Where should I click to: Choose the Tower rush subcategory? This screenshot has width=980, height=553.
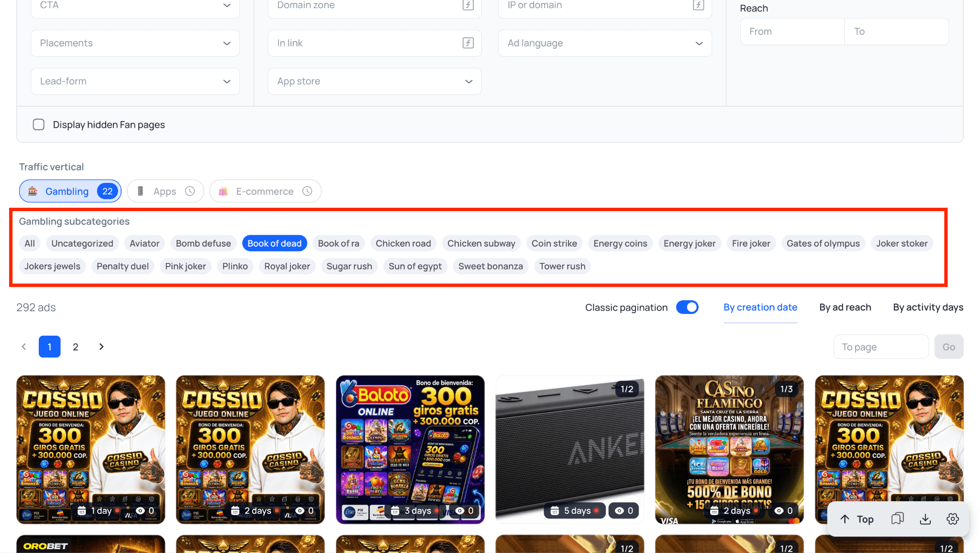click(x=562, y=266)
